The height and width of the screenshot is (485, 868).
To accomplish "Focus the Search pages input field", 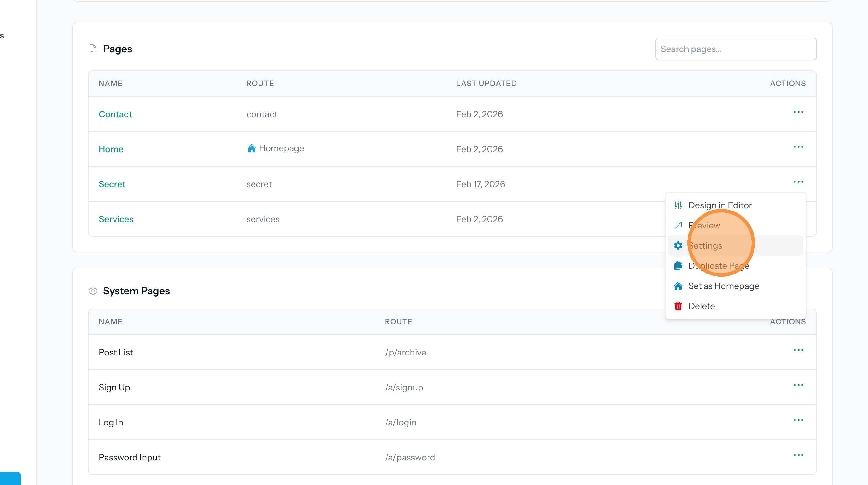I will point(736,49).
